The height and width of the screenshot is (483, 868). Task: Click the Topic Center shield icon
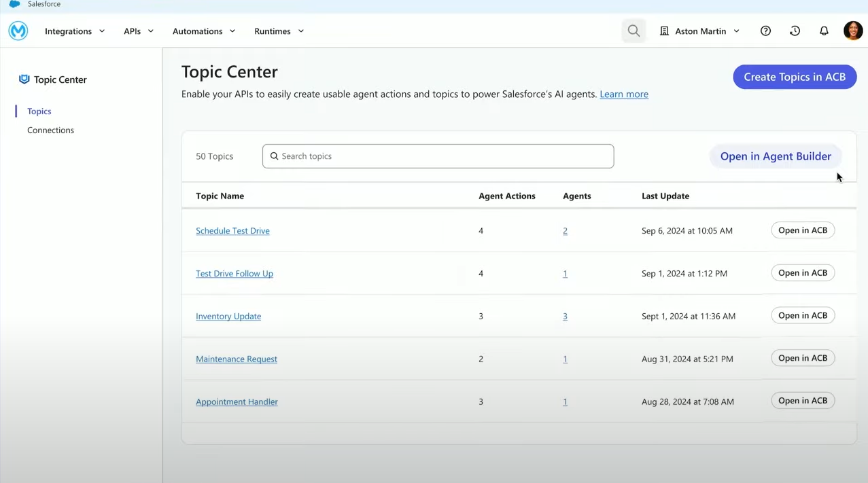(24, 79)
